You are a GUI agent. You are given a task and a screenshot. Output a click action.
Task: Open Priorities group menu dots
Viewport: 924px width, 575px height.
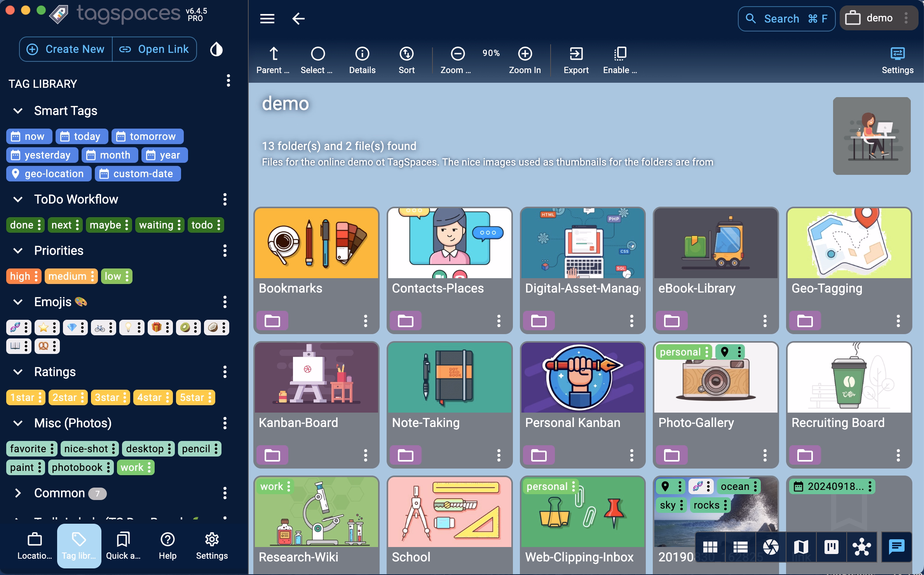point(225,251)
